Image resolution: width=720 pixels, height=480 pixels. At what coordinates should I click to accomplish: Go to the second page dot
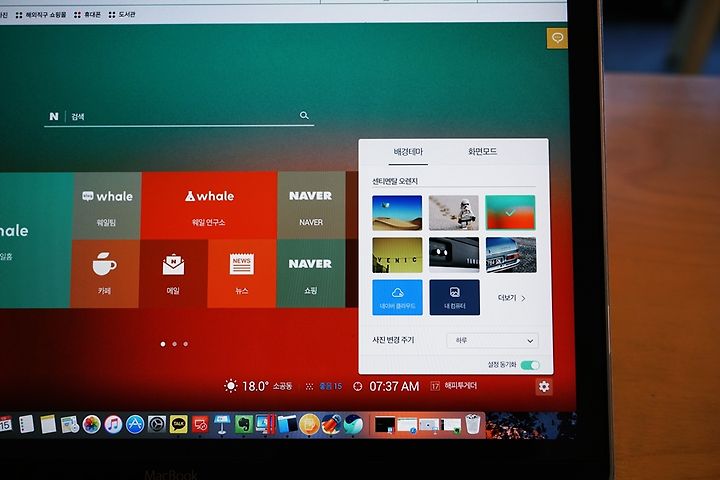174,344
